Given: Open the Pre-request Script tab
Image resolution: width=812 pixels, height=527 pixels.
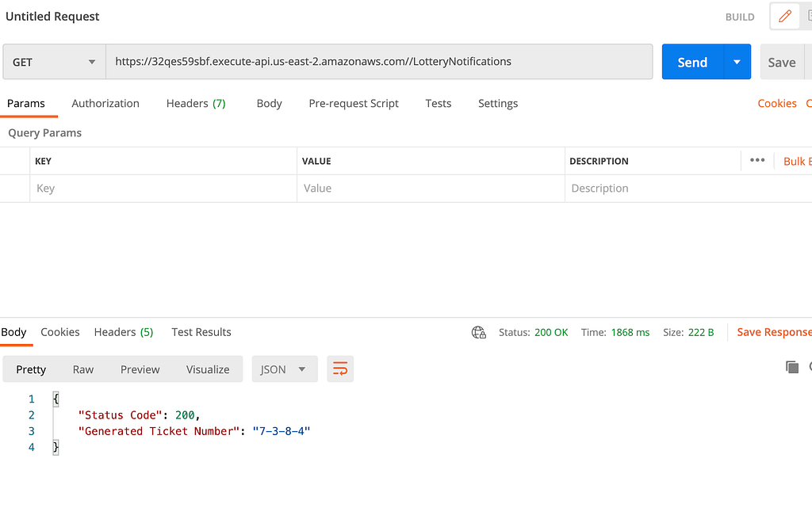Looking at the screenshot, I should point(354,104).
